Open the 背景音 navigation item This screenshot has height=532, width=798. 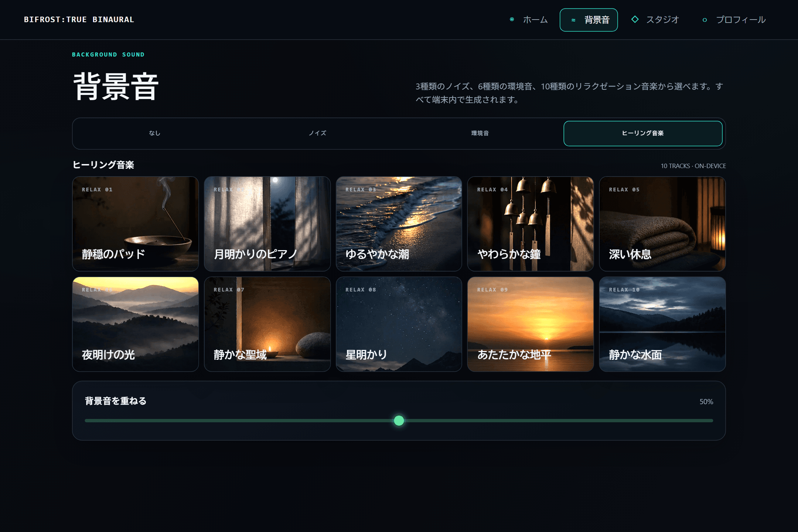tap(589, 20)
